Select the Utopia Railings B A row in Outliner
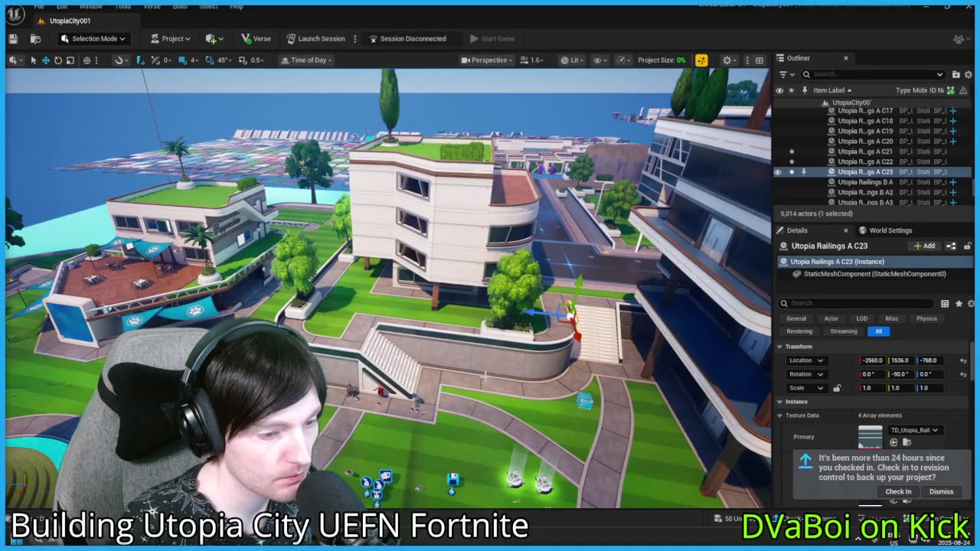 [x=873, y=182]
